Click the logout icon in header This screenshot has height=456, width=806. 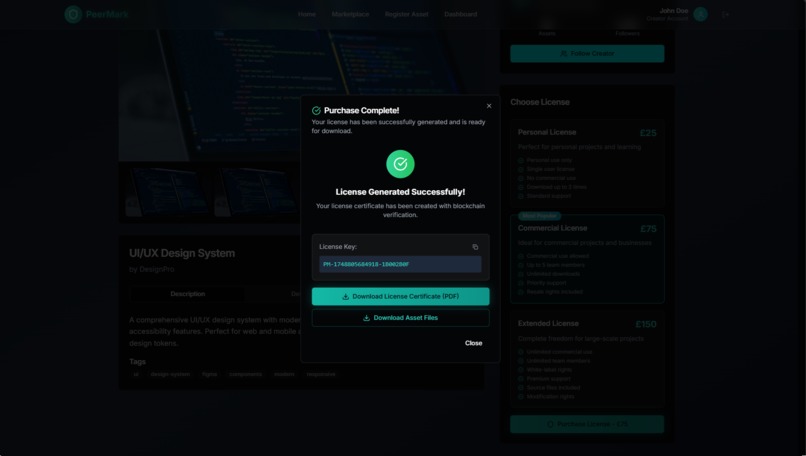(725, 14)
